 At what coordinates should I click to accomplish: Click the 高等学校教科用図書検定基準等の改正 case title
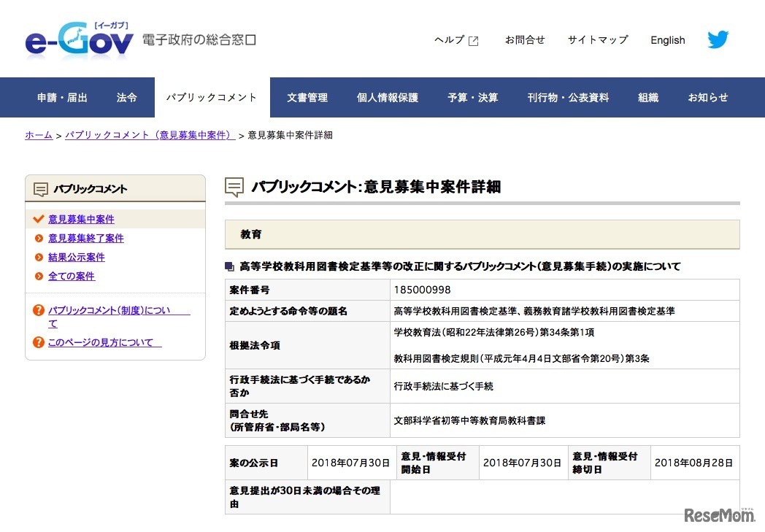point(460,266)
